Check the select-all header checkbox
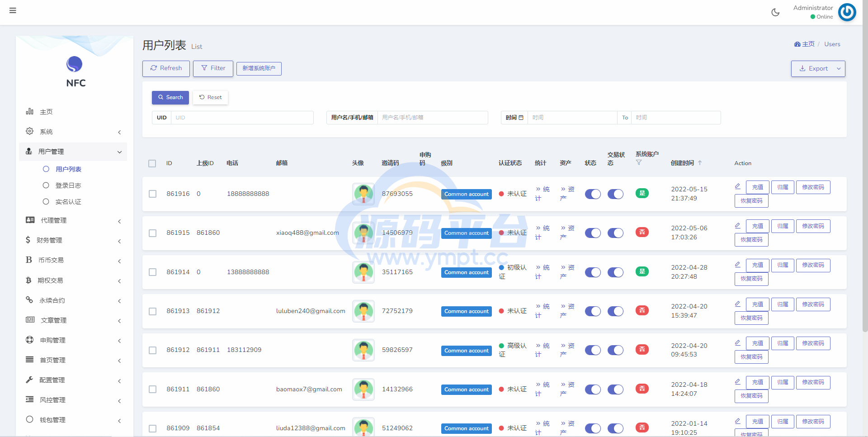The height and width of the screenshot is (437, 868). click(152, 163)
